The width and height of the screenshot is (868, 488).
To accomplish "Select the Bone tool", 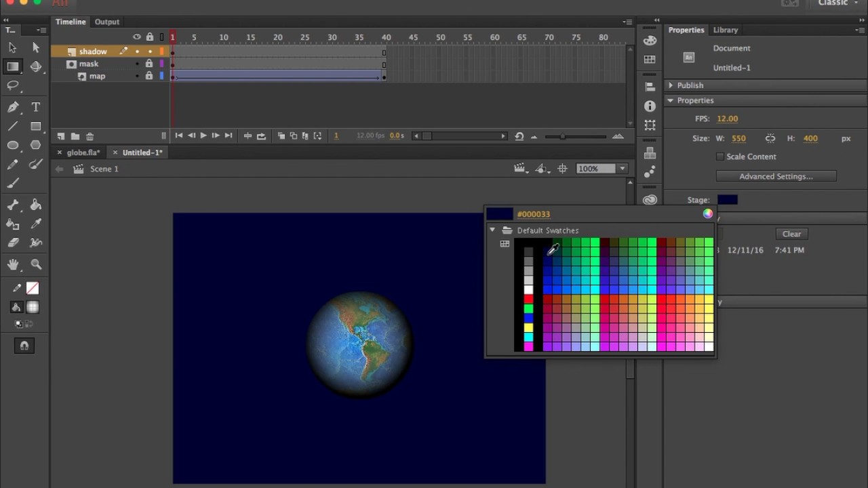I will [12, 205].
